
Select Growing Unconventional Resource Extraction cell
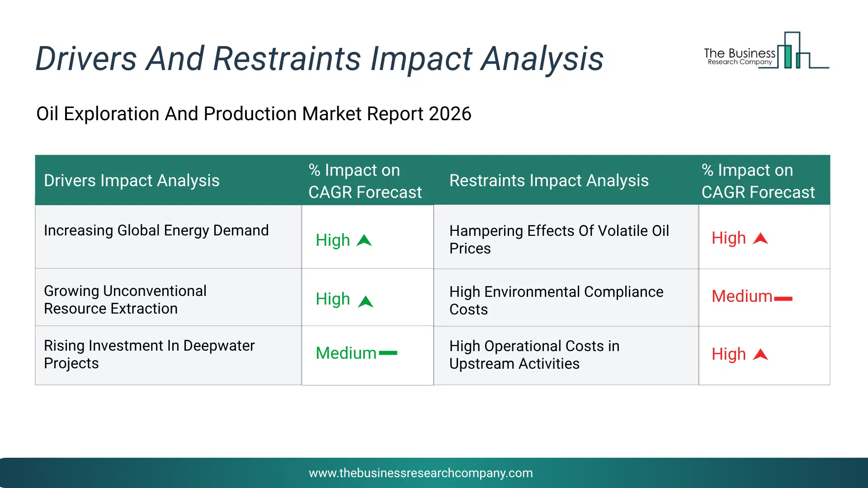168,297
